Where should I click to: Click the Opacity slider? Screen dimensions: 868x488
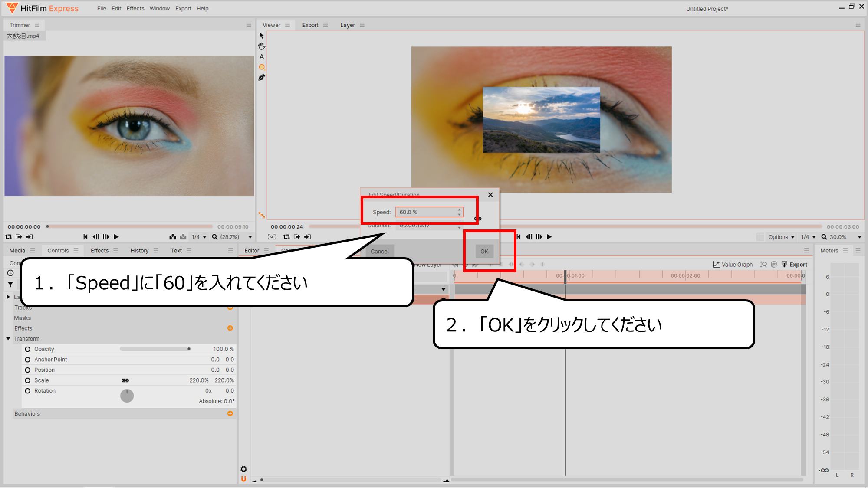(155, 349)
